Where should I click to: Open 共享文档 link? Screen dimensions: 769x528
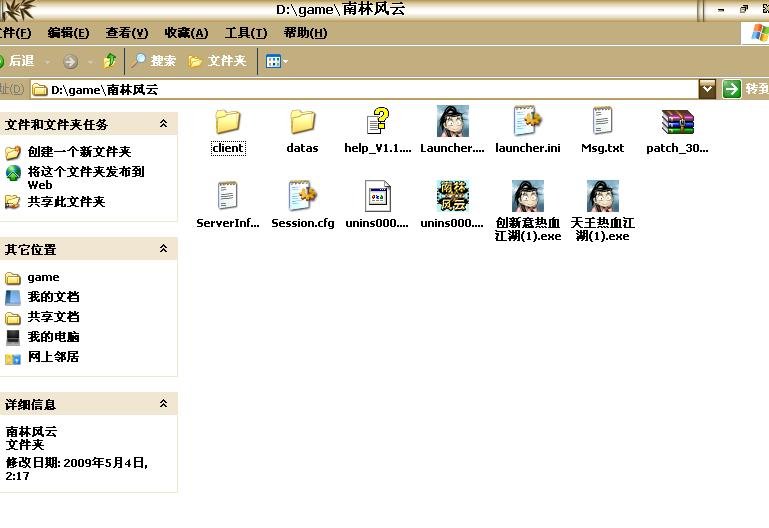[x=53, y=317]
